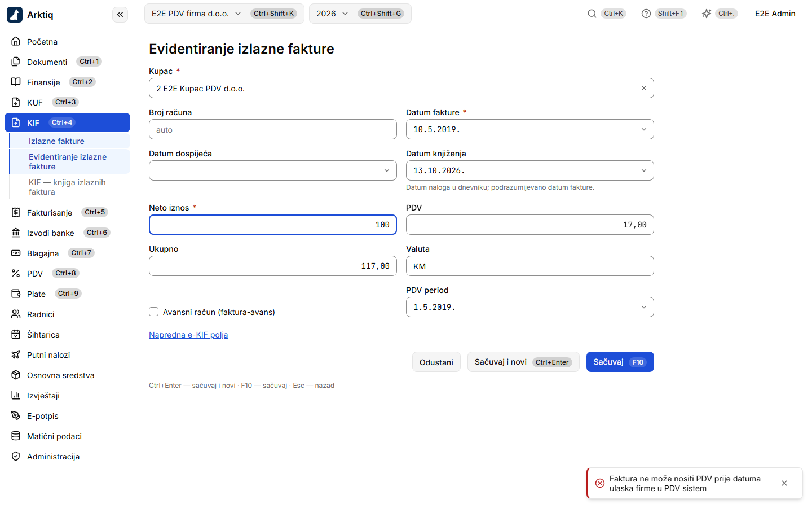Click the Ukupno total field
This screenshot has width=812, height=508.
(273, 266)
